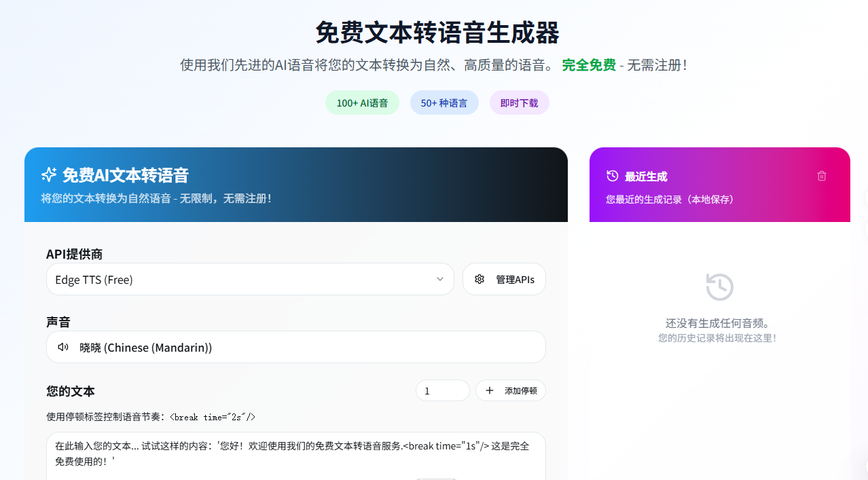Open 管理APIs settings
Screen dimensions: 868x480
click(504, 279)
